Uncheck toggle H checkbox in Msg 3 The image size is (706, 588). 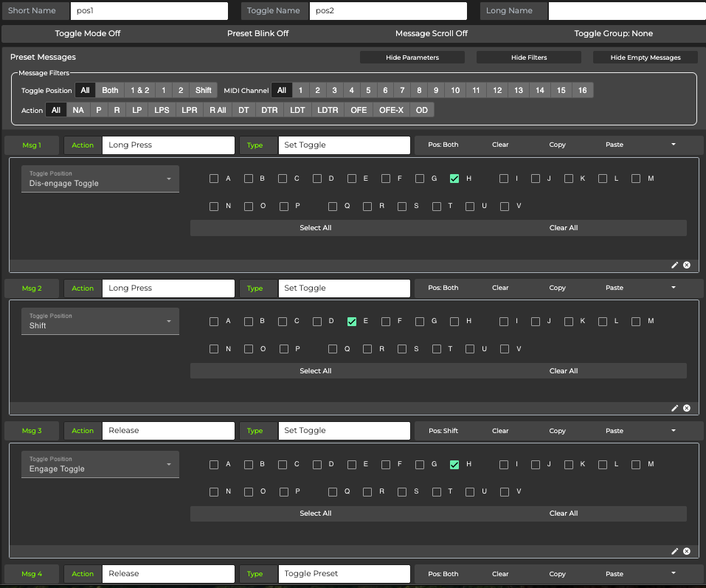pos(454,465)
